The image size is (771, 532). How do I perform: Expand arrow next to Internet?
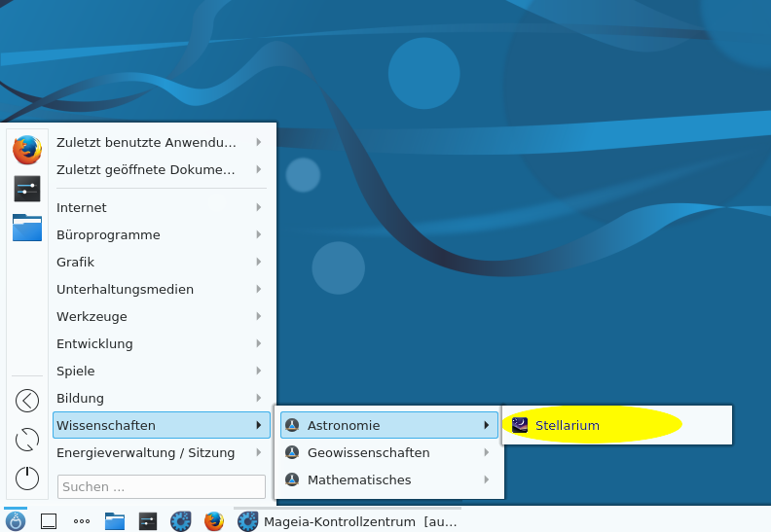click(259, 207)
